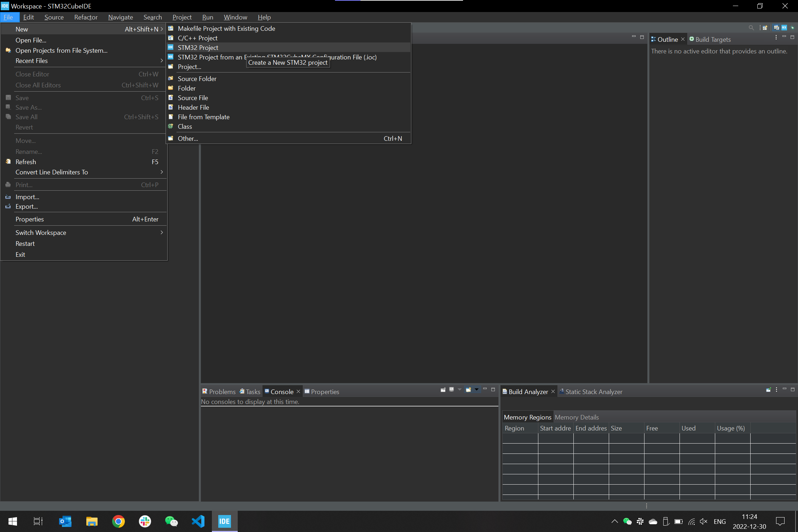Switch to the Debug perspective bug icon
Image resolution: width=798 pixels, height=532 pixels.
pyautogui.click(x=792, y=28)
